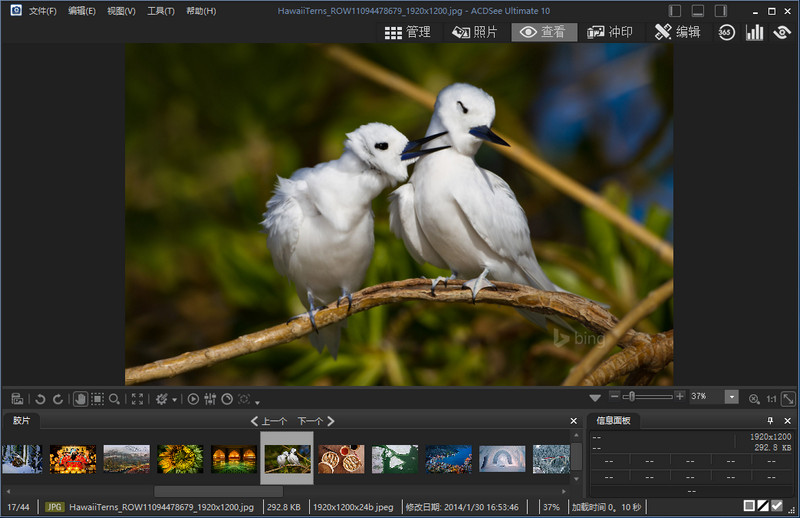Expand the toolbar overflow arrow

click(257, 401)
